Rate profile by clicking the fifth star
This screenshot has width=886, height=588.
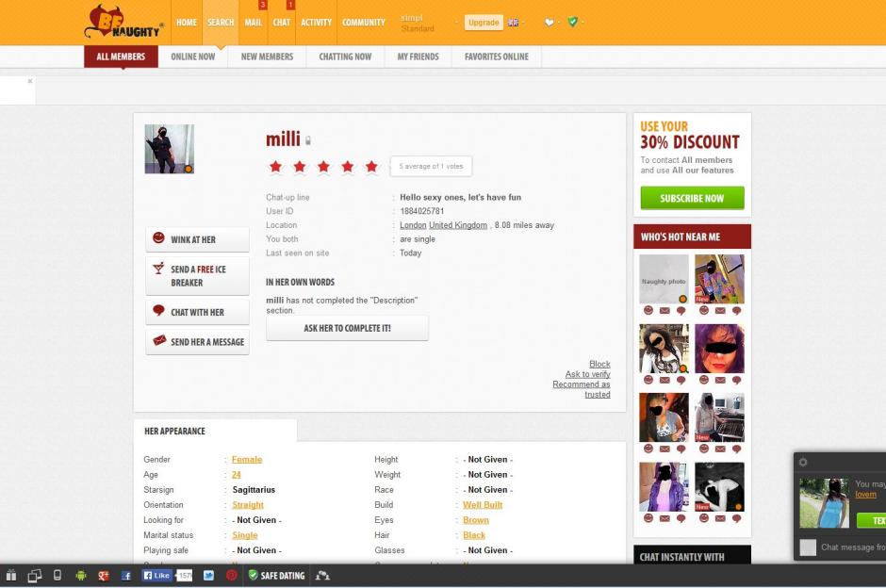click(371, 167)
